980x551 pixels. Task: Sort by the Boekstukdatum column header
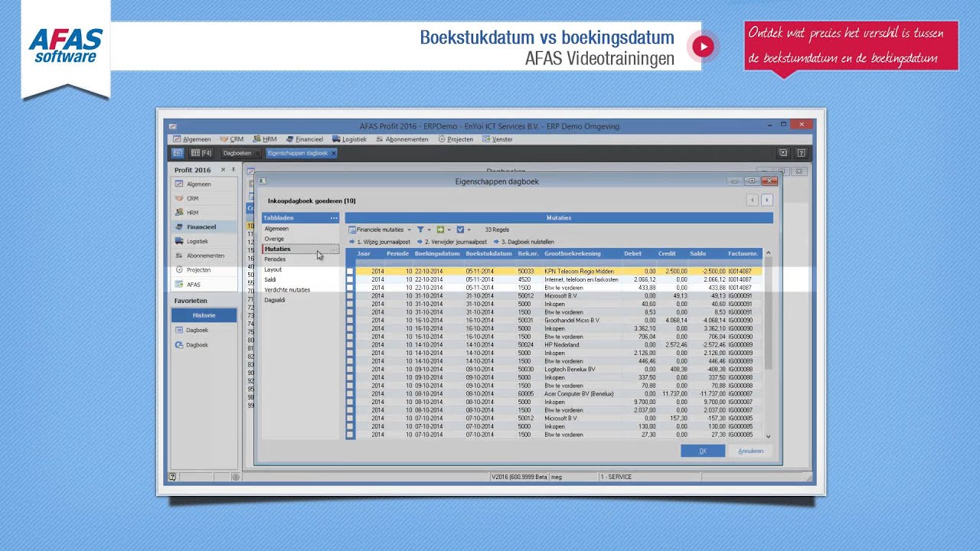click(x=488, y=253)
